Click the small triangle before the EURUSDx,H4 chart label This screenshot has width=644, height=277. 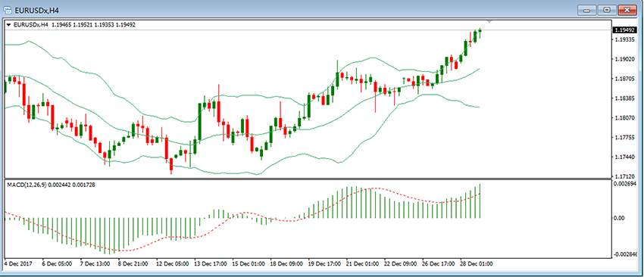coord(8,25)
